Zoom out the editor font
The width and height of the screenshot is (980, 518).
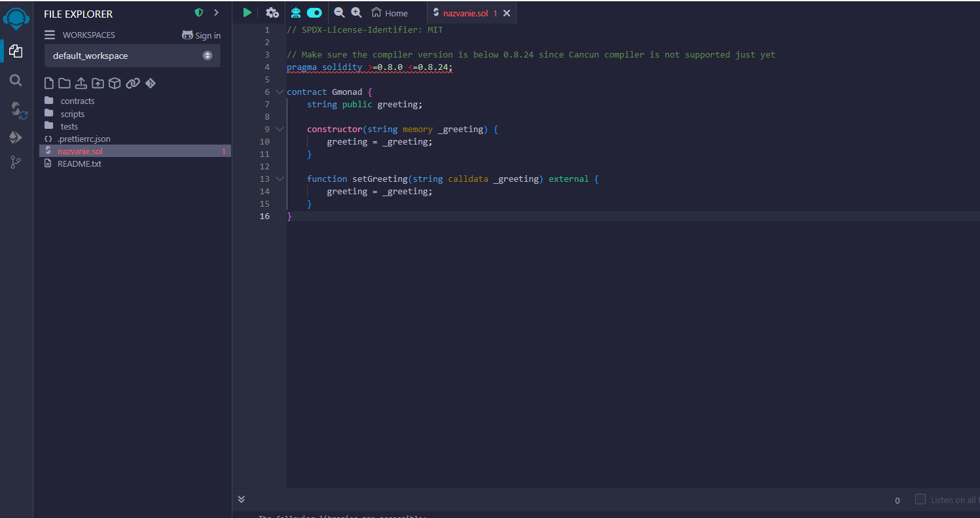click(x=339, y=12)
